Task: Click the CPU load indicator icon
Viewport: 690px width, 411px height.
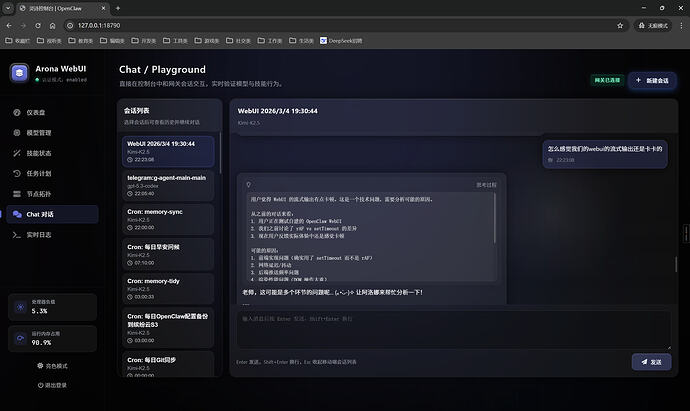Action: tap(20, 307)
